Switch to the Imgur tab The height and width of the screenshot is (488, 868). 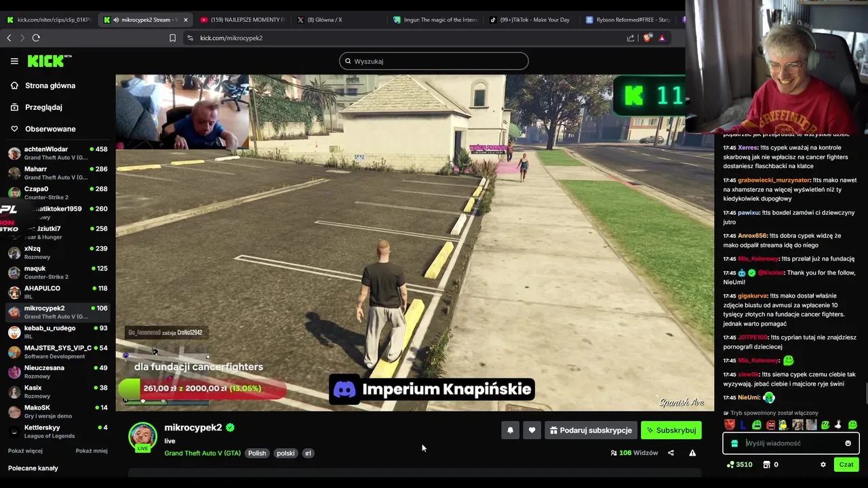[x=435, y=20]
